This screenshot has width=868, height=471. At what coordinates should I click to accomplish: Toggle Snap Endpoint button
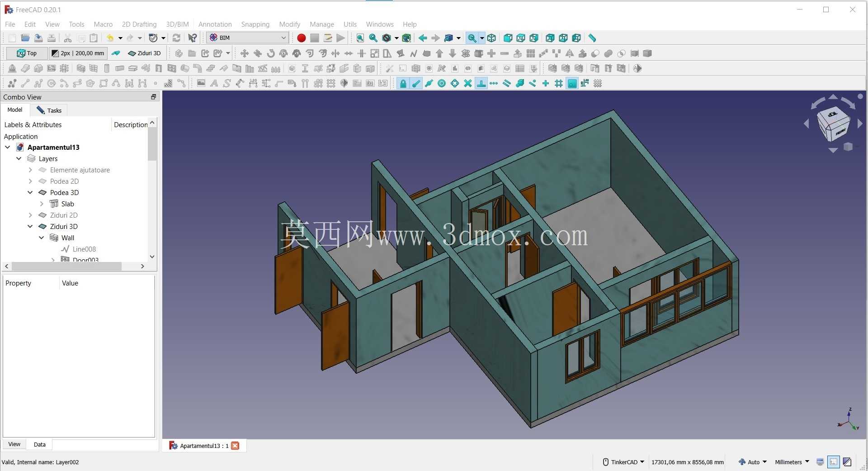click(x=416, y=83)
